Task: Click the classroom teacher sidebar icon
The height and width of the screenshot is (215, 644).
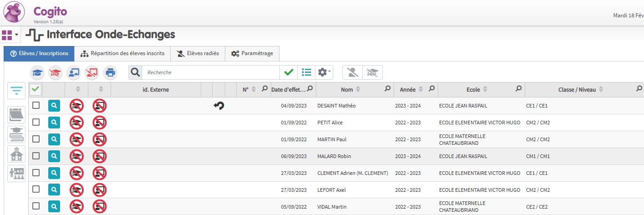Action: point(16,174)
